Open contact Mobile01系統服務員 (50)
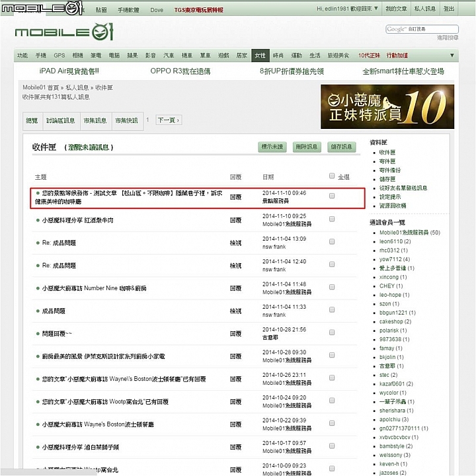 click(x=410, y=233)
